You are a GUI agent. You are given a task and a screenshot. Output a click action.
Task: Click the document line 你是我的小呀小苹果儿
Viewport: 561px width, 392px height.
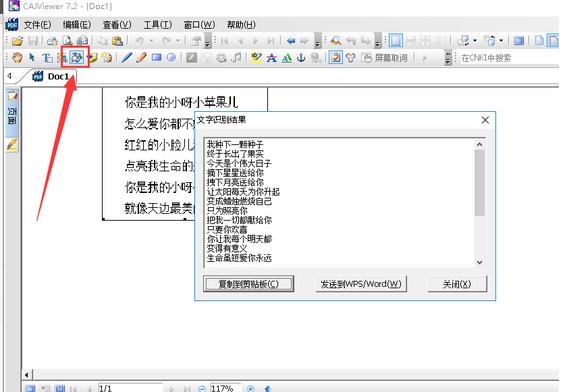click(x=181, y=102)
